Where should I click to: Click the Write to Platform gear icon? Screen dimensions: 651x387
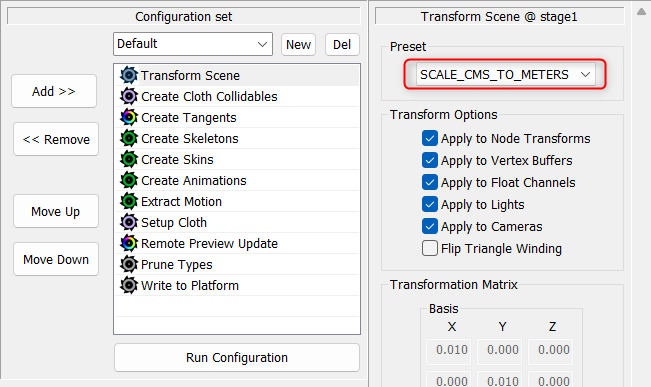(129, 285)
